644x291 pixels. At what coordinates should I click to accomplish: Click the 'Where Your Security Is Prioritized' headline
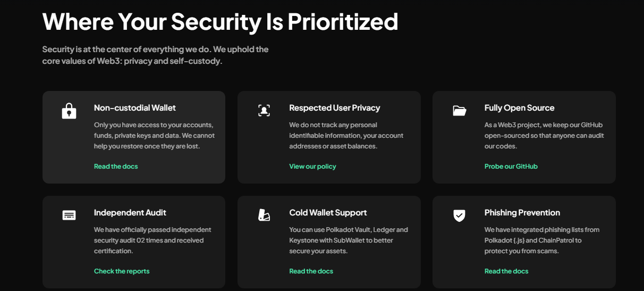point(220,21)
